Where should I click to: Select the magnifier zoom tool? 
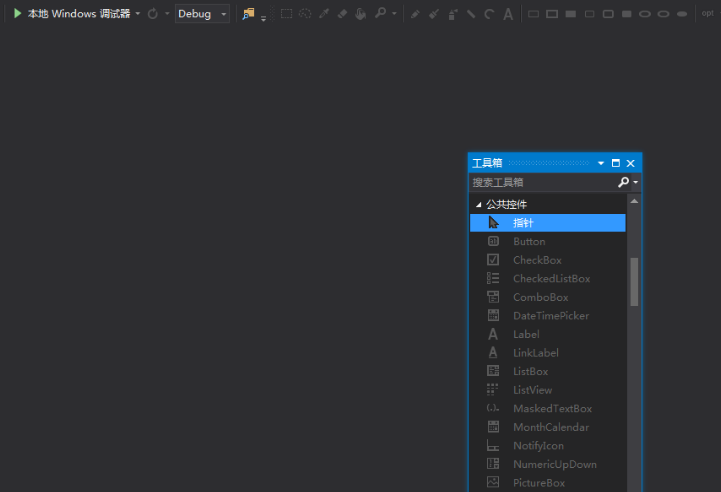[x=380, y=14]
